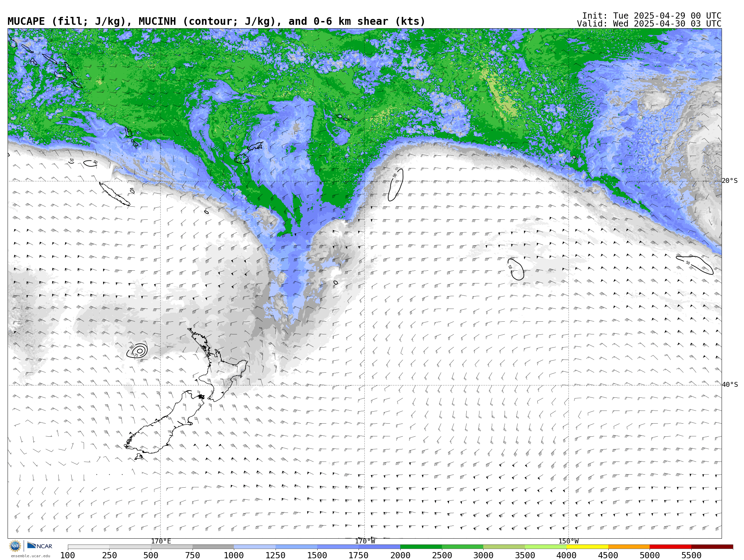Click the 170°W longitude label
This screenshot has width=744, height=560.
coord(365,541)
